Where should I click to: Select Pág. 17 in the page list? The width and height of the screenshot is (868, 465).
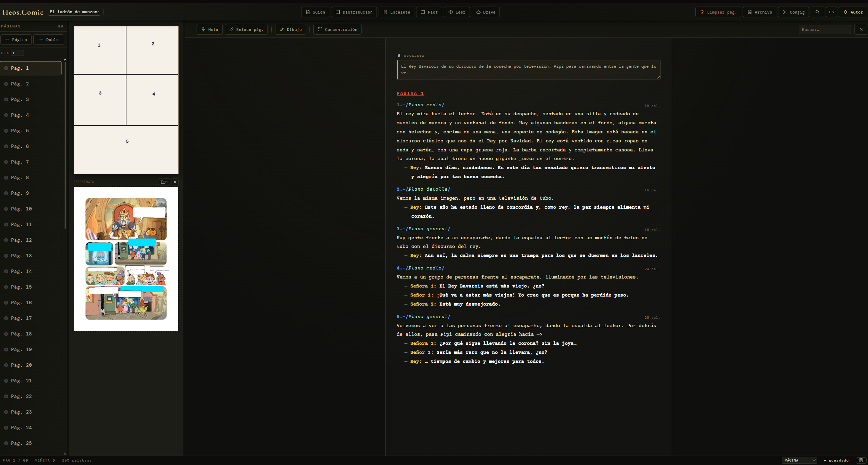tap(31, 318)
